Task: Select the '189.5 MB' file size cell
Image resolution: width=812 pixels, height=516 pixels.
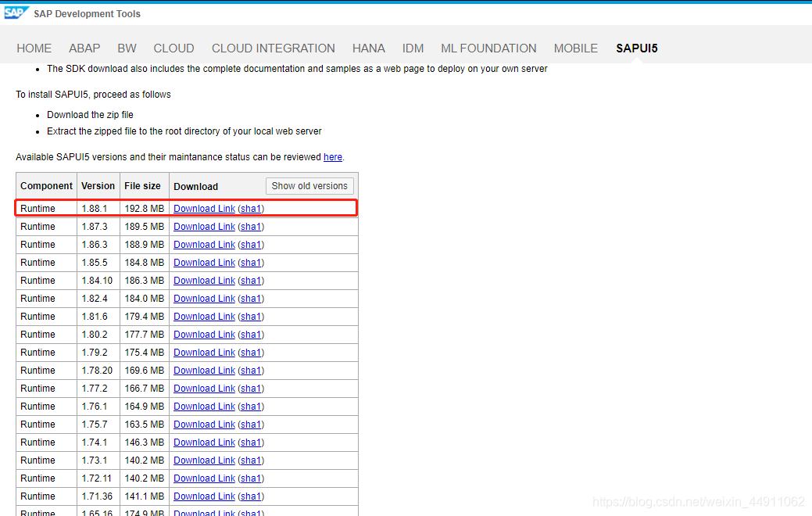Action: pos(145,227)
